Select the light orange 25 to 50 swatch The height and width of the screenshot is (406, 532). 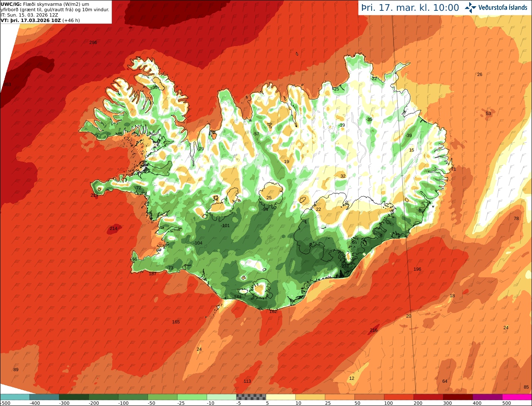pos(339,397)
